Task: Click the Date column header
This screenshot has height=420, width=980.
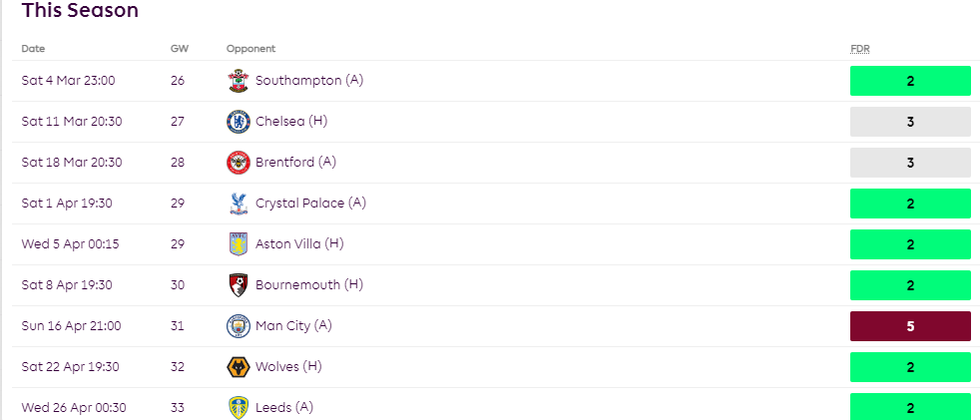Action: click(x=33, y=49)
